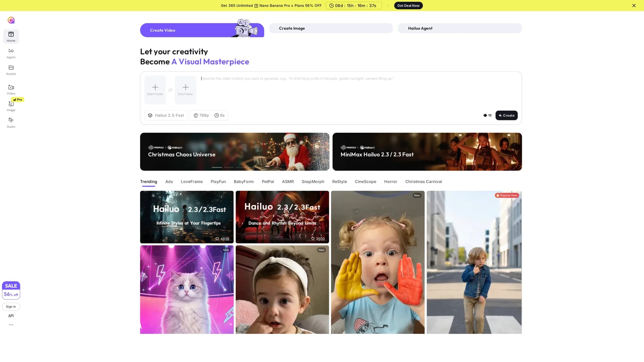Open the more options ellipsis in sidebar

[x=11, y=325]
